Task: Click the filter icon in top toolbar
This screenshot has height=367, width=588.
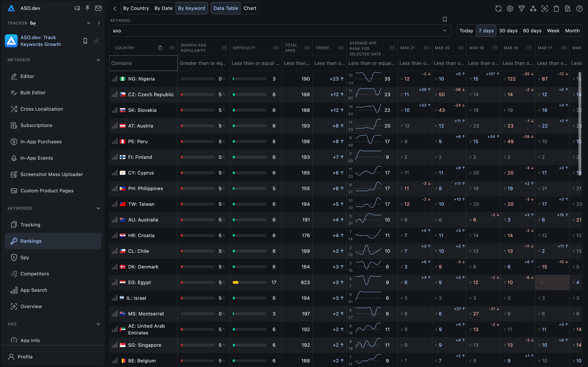Action: pyautogui.click(x=521, y=8)
